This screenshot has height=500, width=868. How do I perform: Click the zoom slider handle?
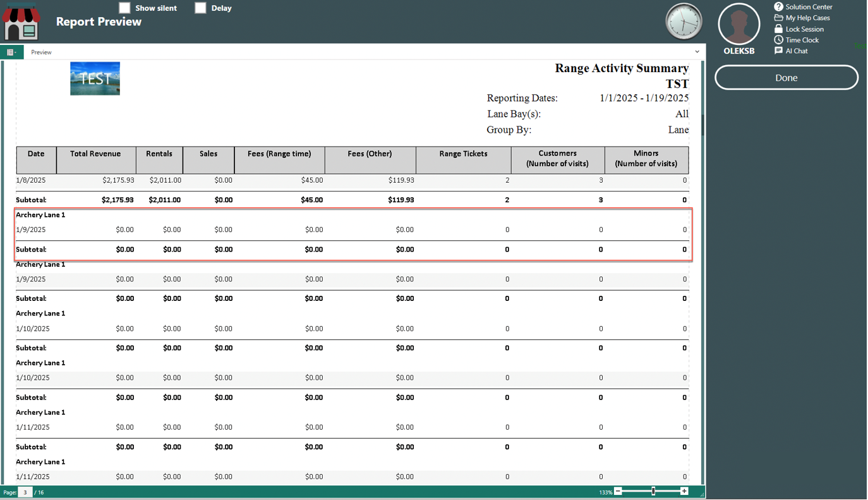[x=653, y=491]
